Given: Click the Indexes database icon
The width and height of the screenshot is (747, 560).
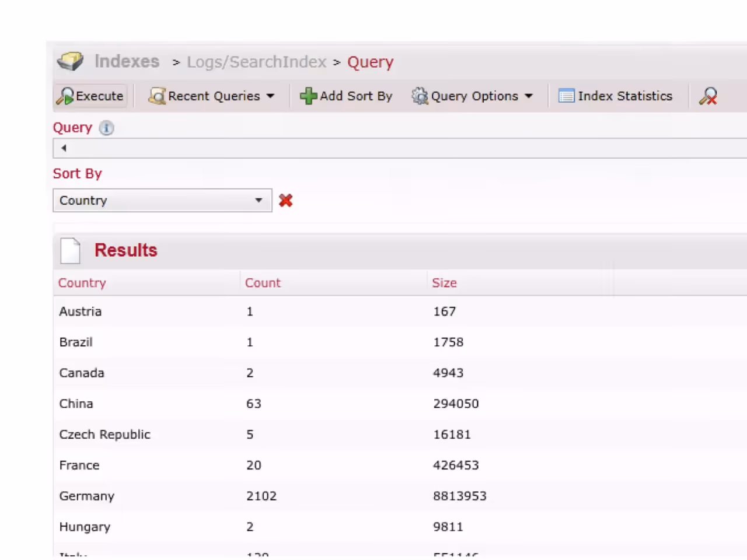Looking at the screenshot, I should coord(70,61).
